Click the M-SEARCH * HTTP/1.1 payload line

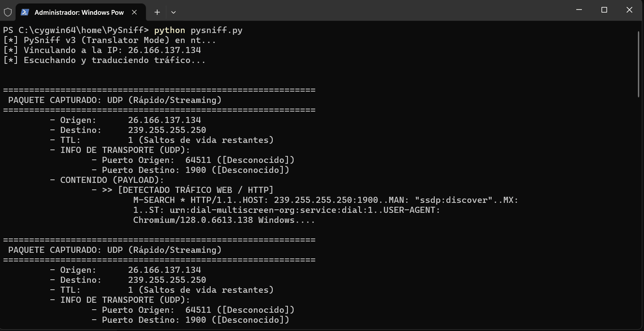tap(326, 200)
